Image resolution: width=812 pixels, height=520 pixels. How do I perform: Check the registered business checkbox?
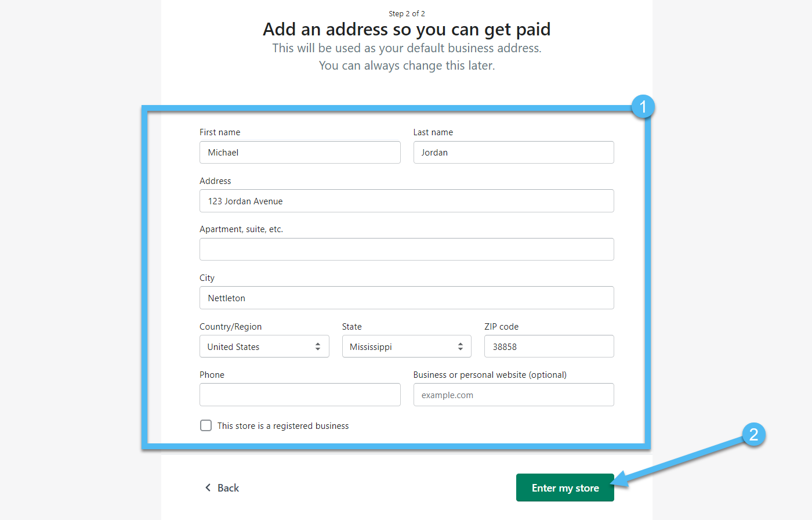click(206, 425)
